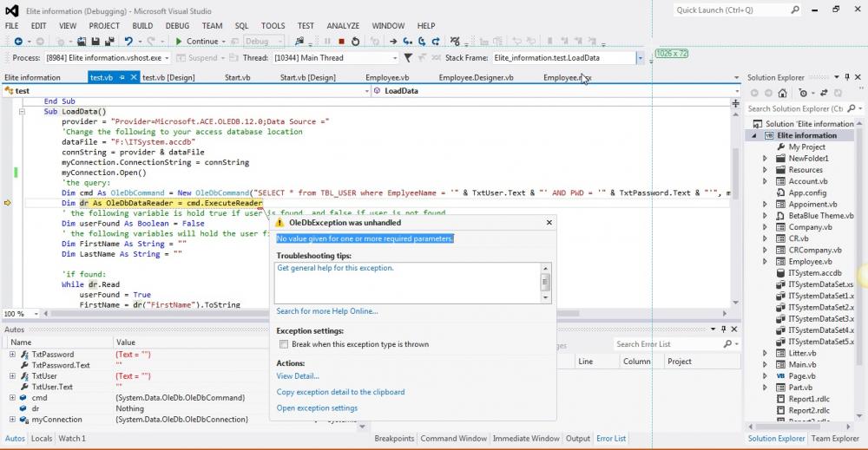Undo the last action with the Undo arrow
The height and width of the screenshot is (450, 868).
pos(128,42)
